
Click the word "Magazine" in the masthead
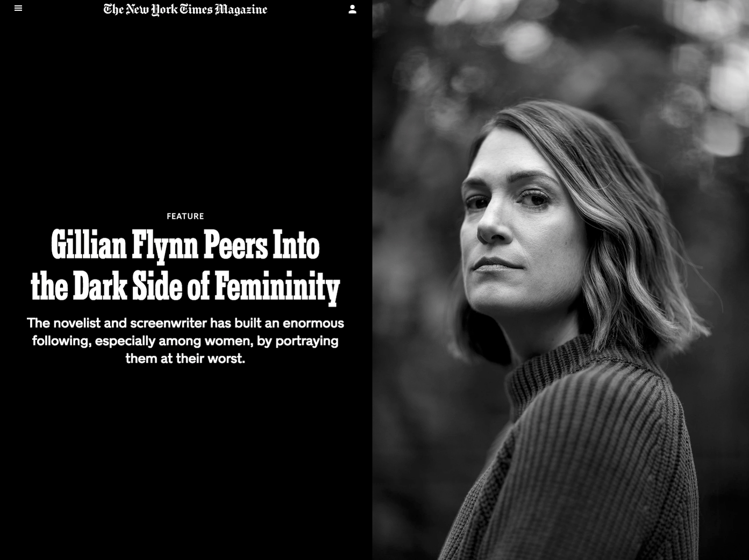tap(241, 10)
